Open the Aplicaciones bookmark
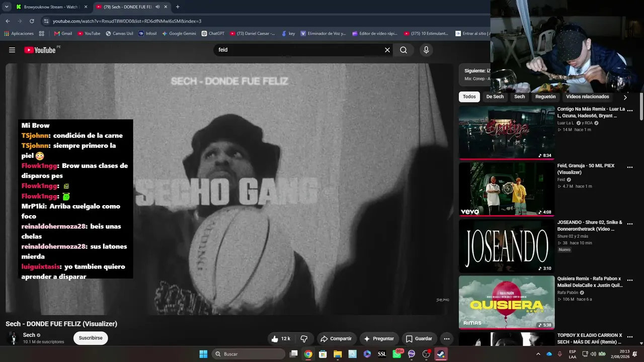 (19, 34)
